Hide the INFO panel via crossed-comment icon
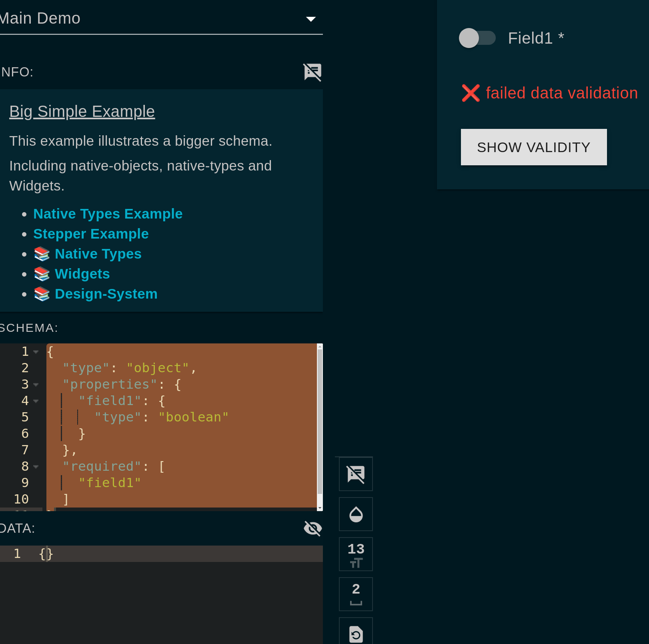Image resolution: width=649 pixels, height=644 pixels. 312,72
